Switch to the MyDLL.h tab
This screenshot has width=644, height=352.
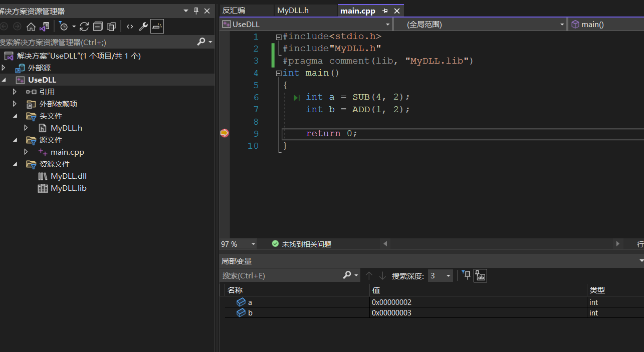[x=292, y=11]
